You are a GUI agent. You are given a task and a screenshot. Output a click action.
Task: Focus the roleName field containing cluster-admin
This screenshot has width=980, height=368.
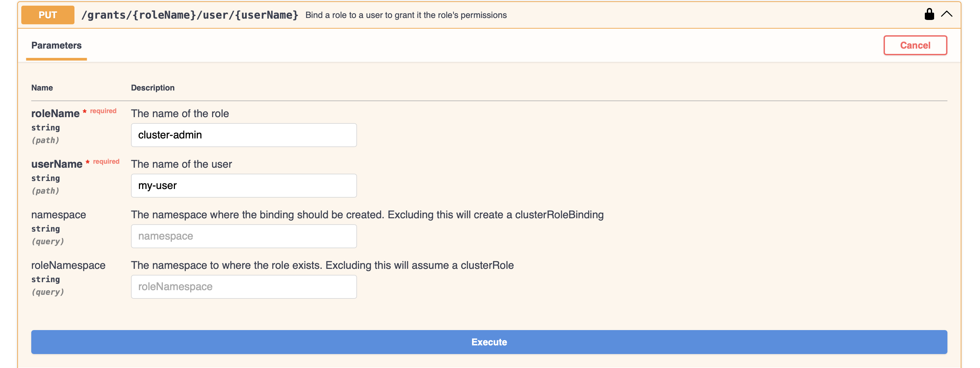[x=243, y=135]
